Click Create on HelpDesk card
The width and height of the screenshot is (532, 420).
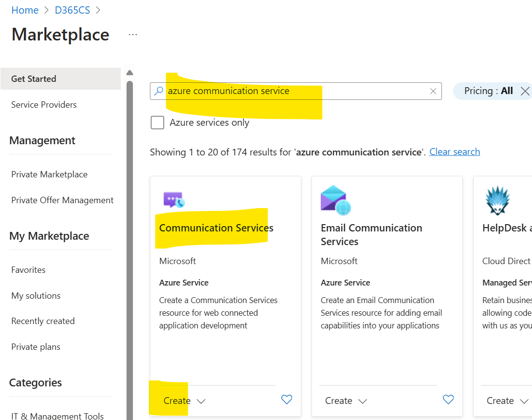coord(500,401)
